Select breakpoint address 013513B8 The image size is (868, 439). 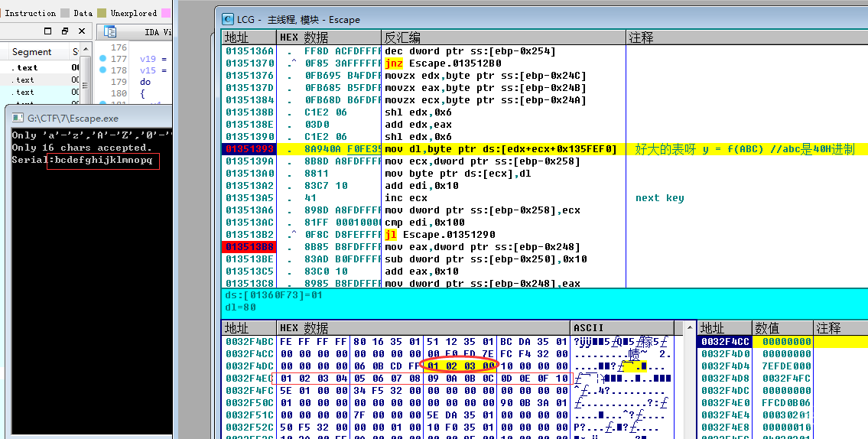coord(249,247)
